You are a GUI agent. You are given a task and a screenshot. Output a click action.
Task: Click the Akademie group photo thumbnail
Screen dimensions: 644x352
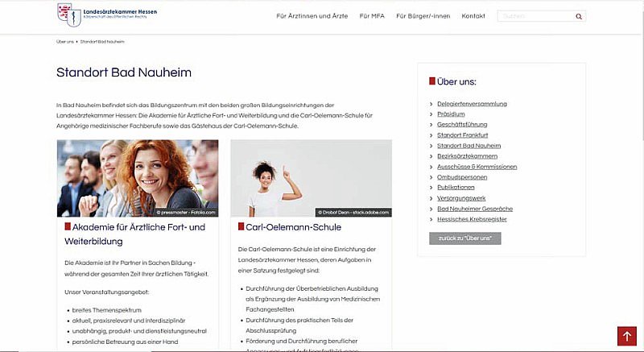pos(138,178)
